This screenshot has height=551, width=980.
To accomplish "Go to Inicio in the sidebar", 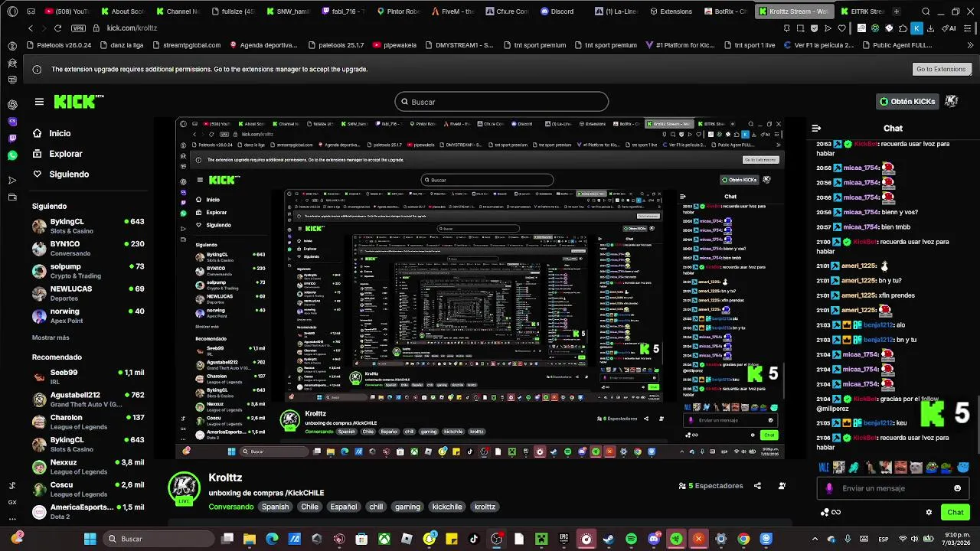I will coord(51,133).
